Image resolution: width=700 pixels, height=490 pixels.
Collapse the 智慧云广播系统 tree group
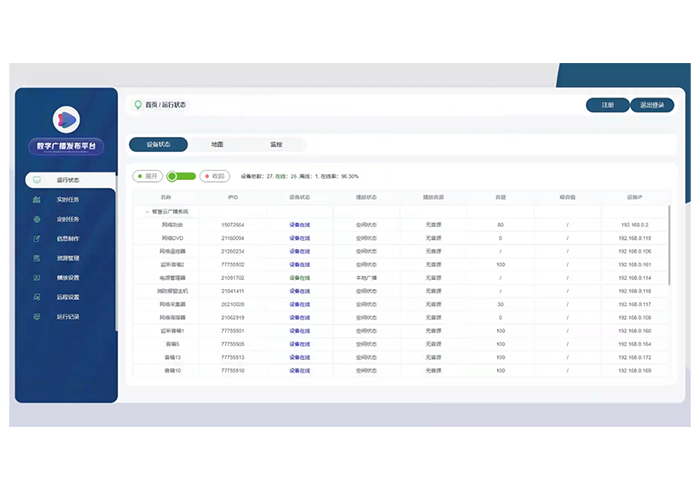[x=148, y=212]
